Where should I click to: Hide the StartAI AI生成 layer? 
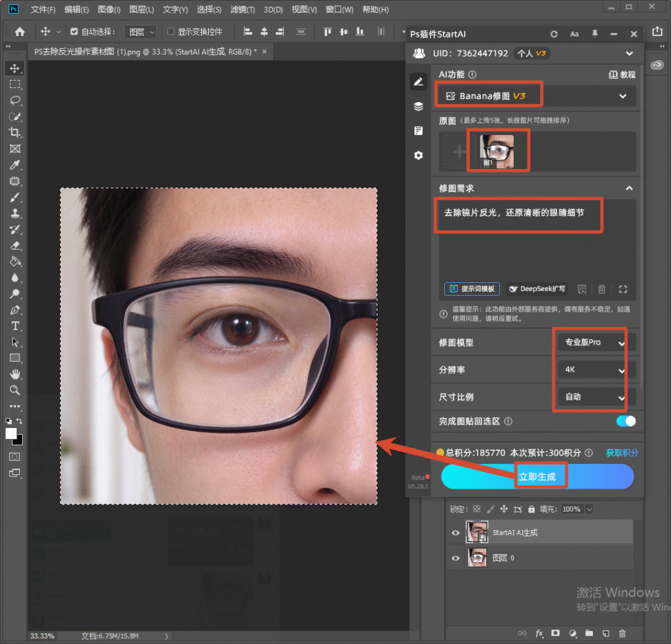coord(455,533)
